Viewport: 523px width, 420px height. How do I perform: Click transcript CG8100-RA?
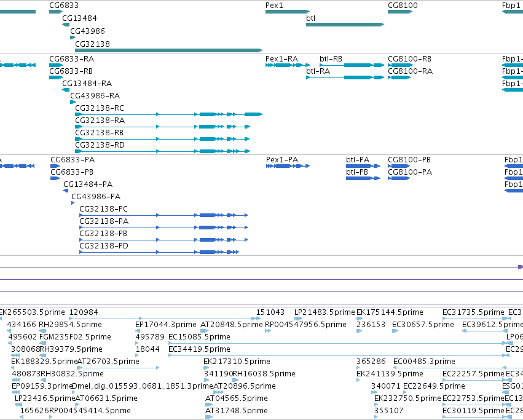(x=411, y=71)
